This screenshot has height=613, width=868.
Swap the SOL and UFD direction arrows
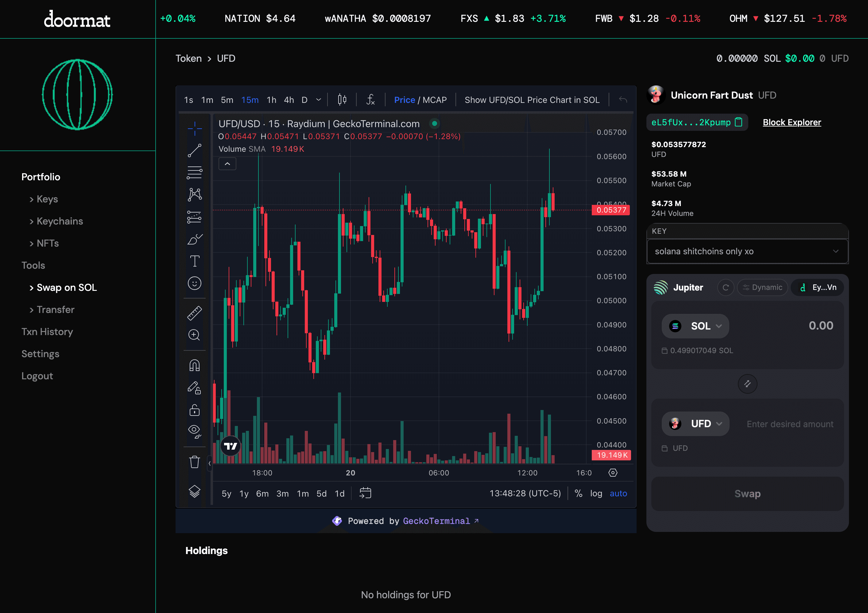pos(747,384)
